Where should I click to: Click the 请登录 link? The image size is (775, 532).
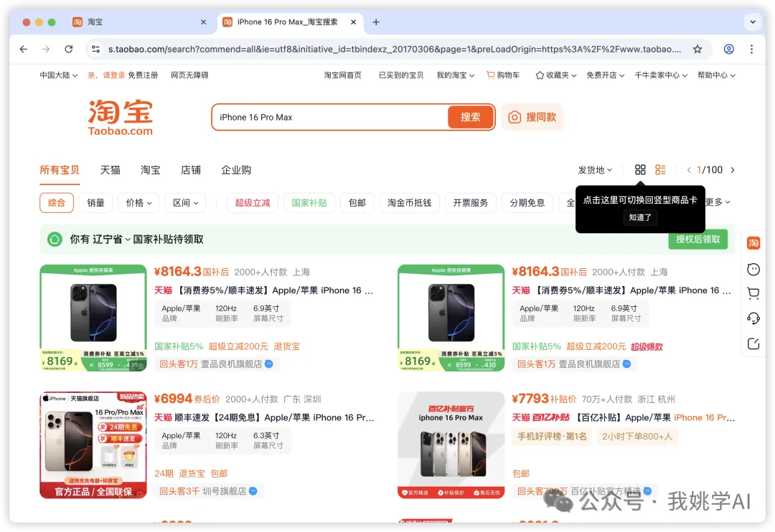(113, 75)
